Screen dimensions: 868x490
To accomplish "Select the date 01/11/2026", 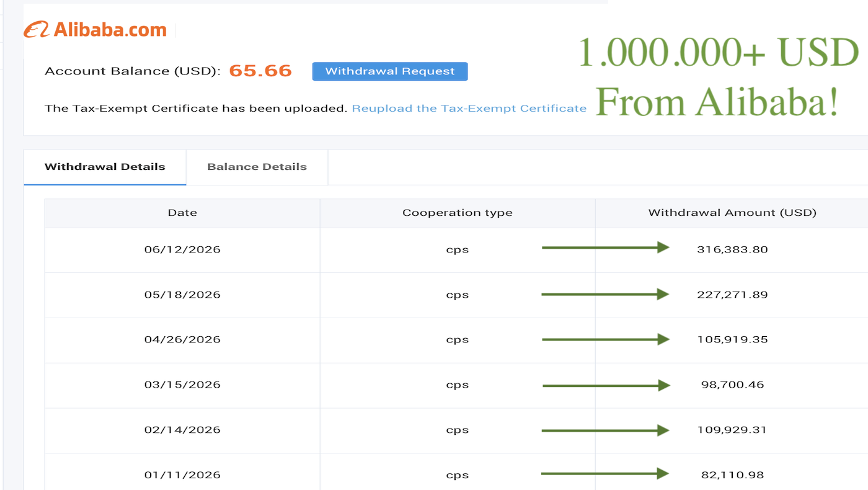I will pos(182,475).
